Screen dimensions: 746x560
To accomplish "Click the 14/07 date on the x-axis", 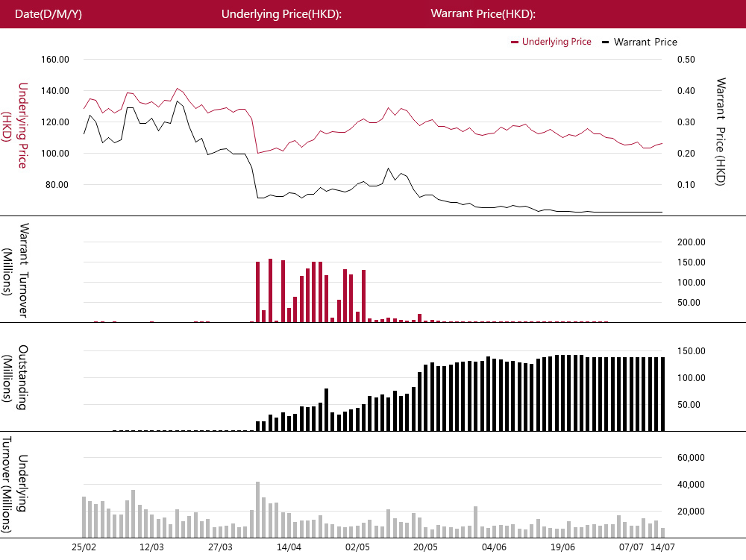I will (x=662, y=547).
